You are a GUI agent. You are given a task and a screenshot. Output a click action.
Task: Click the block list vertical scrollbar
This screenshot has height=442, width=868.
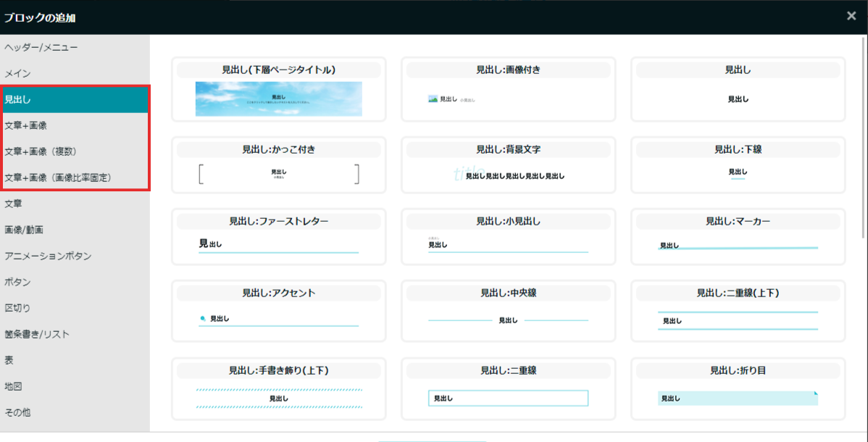pos(864,138)
